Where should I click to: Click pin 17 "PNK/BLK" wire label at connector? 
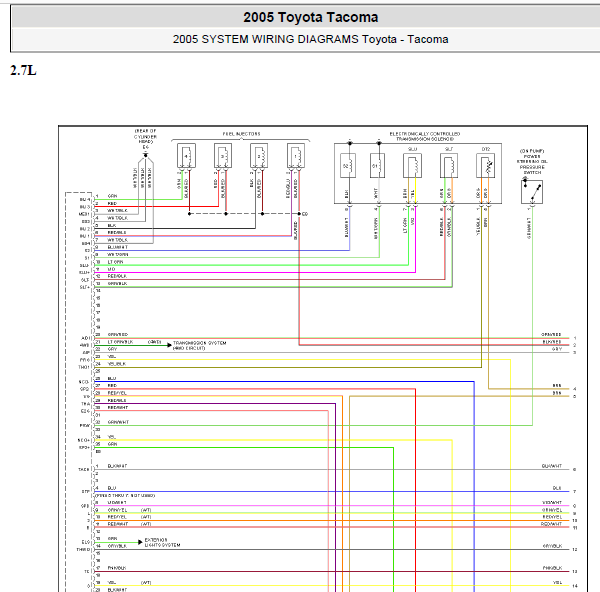coord(117,568)
